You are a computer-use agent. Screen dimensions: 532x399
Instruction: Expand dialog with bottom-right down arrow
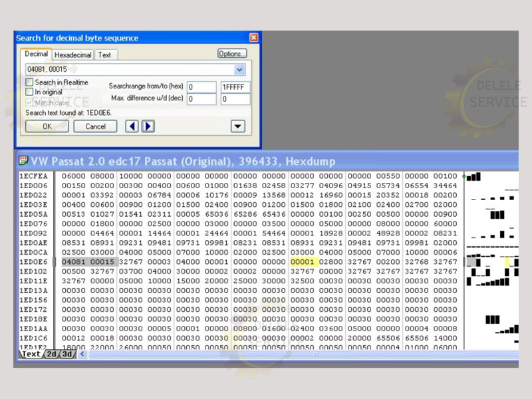pyautogui.click(x=237, y=126)
